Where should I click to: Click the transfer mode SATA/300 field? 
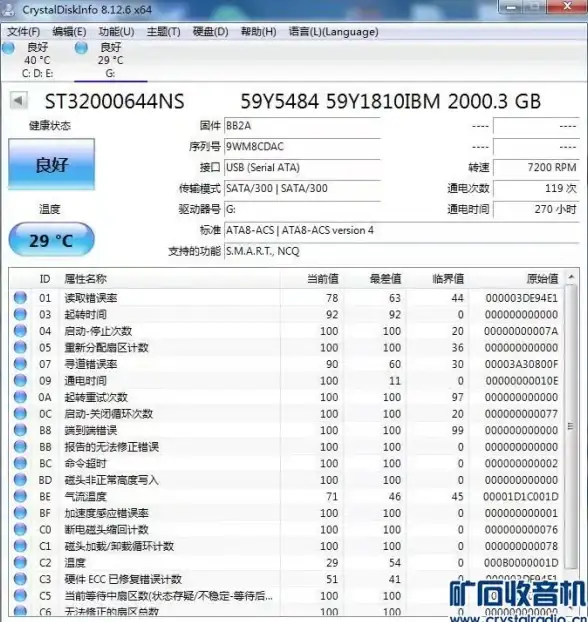[x=302, y=188]
